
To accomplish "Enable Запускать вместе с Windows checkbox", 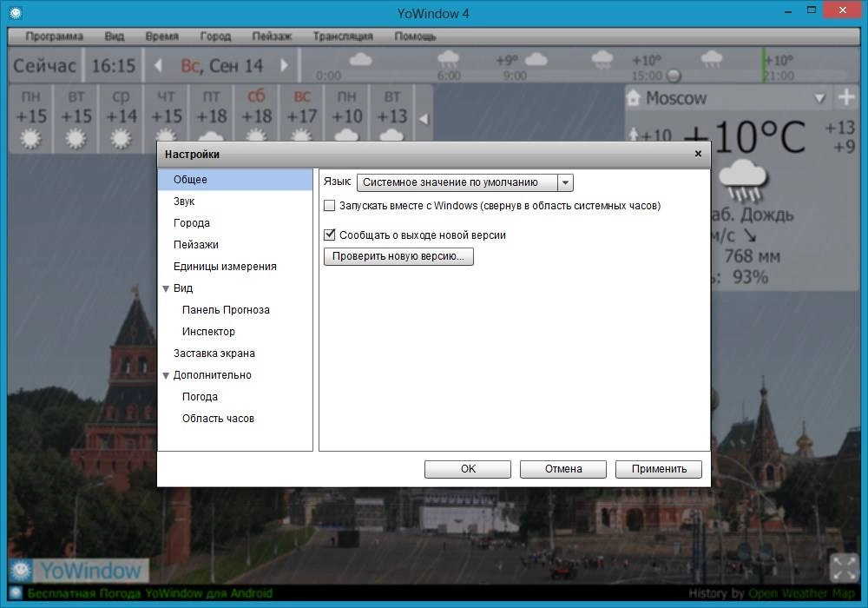I will click(x=329, y=206).
